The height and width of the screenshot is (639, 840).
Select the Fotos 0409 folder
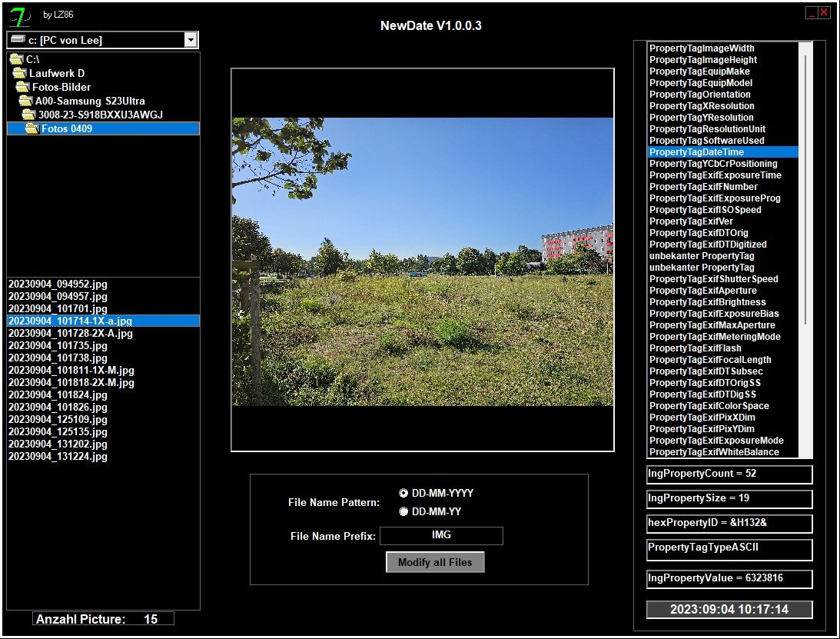coord(66,128)
